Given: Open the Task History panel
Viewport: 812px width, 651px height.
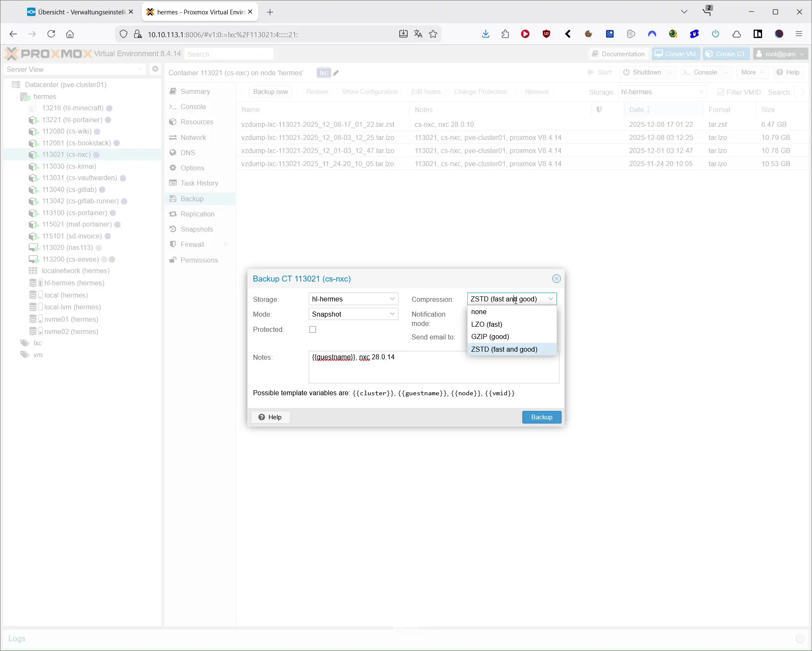Looking at the screenshot, I should (x=199, y=183).
